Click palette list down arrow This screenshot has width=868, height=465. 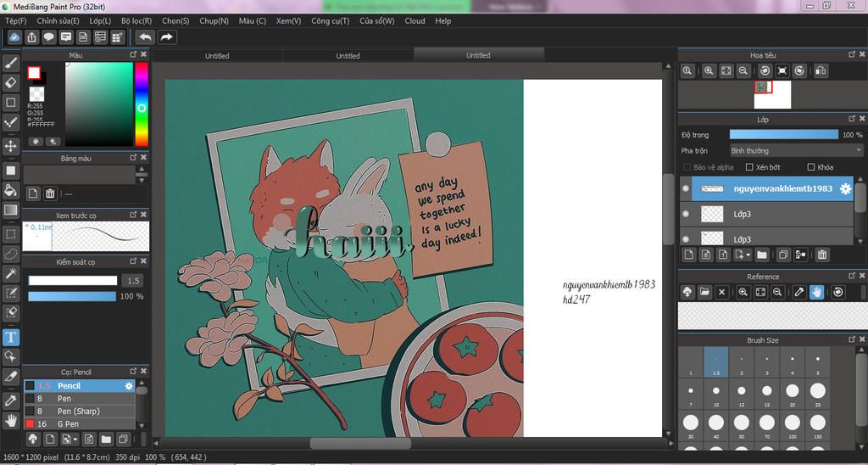[x=142, y=180]
